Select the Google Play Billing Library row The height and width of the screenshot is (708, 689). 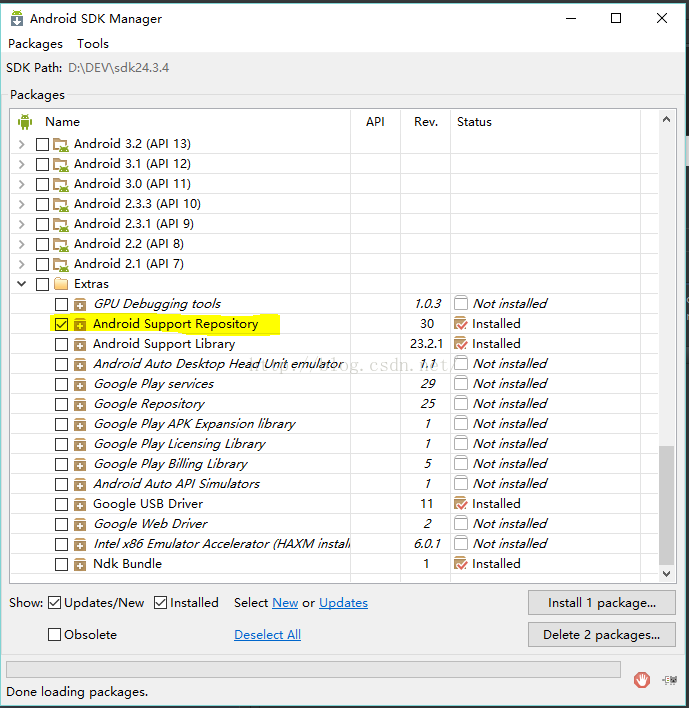pos(334,464)
